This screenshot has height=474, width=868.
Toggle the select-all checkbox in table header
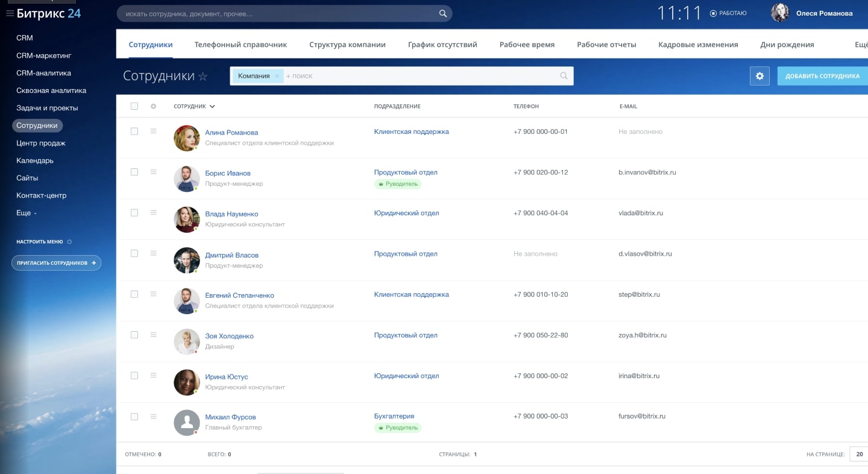tap(134, 106)
